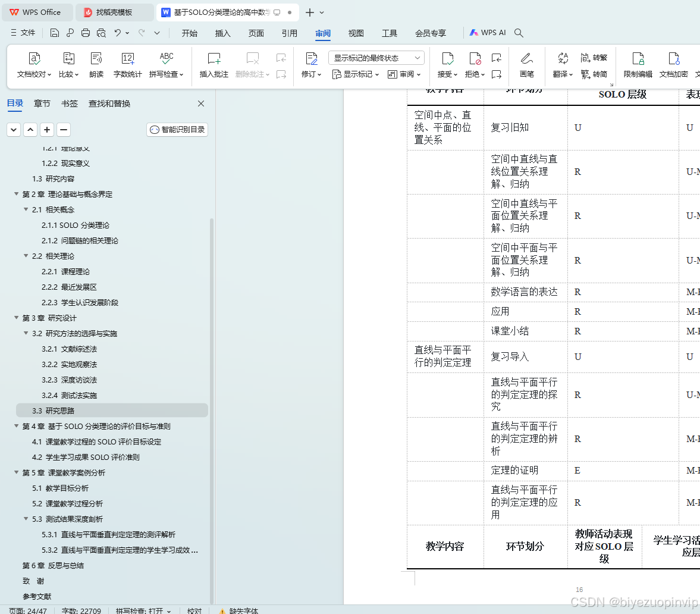This screenshot has width=700, height=614.
Task: Open the 翻译 translate tool
Action: pyautogui.click(x=563, y=65)
